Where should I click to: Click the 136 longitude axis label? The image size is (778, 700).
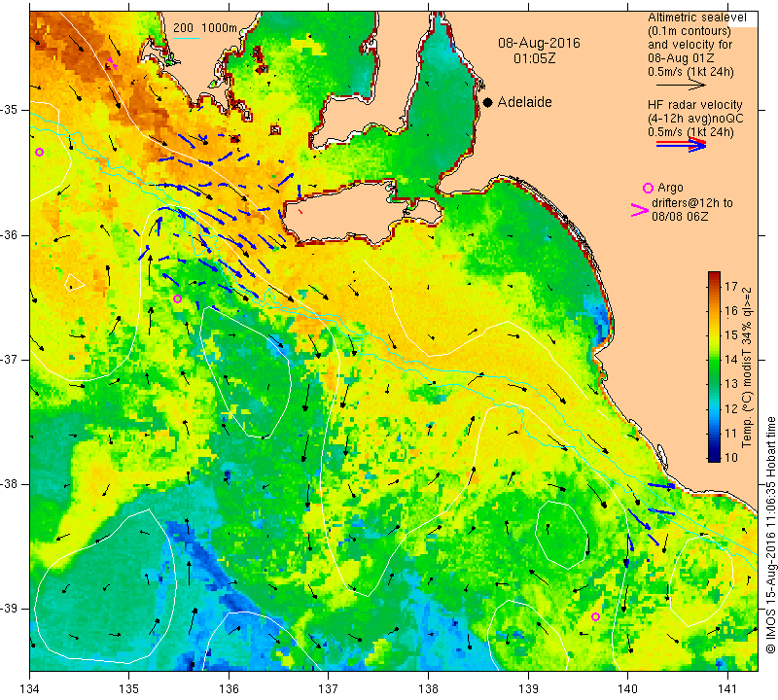(230, 689)
